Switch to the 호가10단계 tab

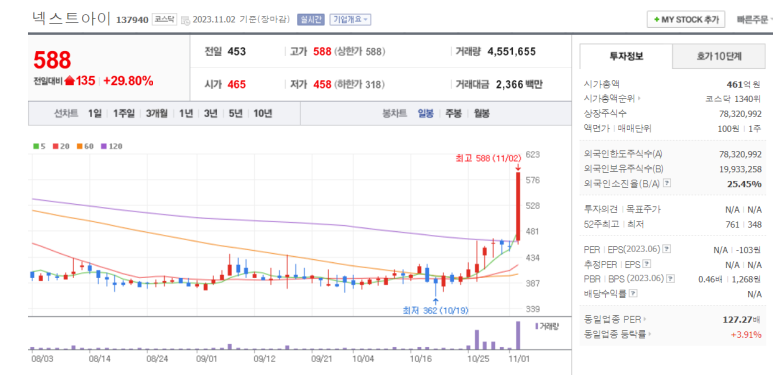pyautogui.click(x=719, y=57)
